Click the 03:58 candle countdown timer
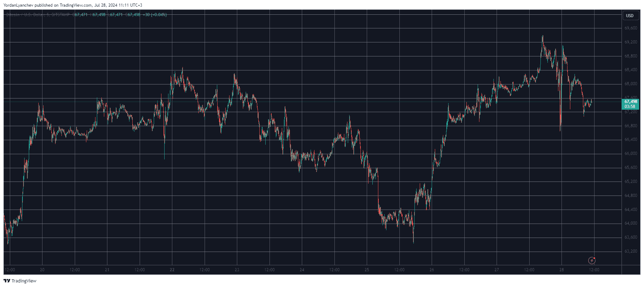This screenshot has height=287, width=644. tap(630, 107)
